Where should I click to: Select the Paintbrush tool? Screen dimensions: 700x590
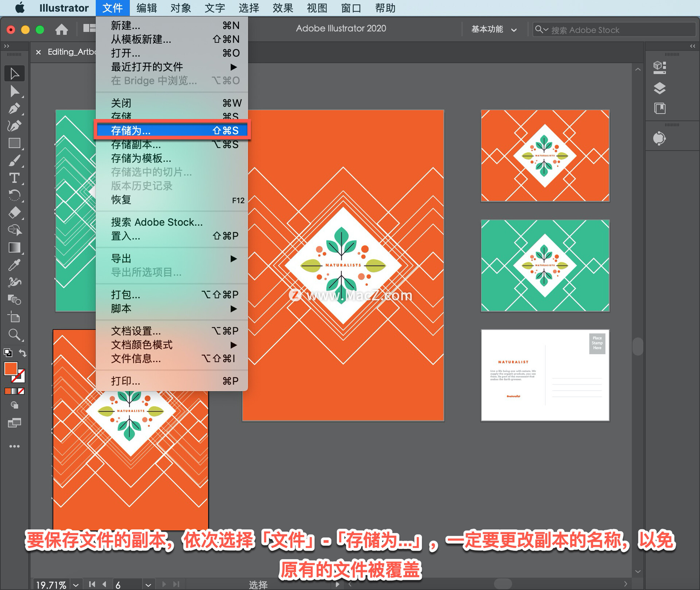14,161
